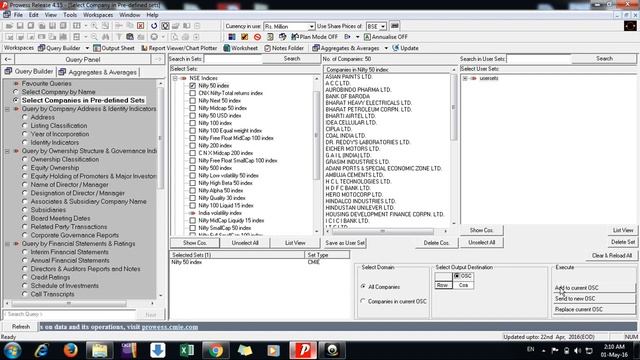Open the Workspaces menu
640x360 pixels.
point(98,15)
